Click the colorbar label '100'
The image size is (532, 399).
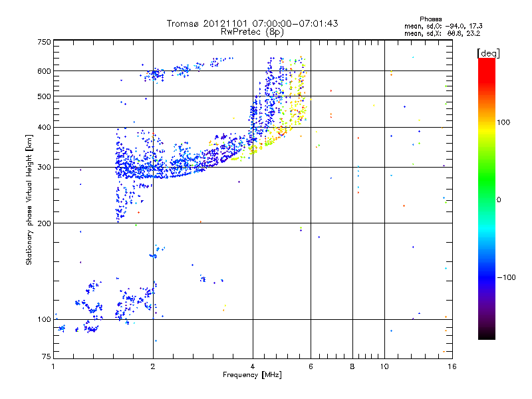[503, 122]
